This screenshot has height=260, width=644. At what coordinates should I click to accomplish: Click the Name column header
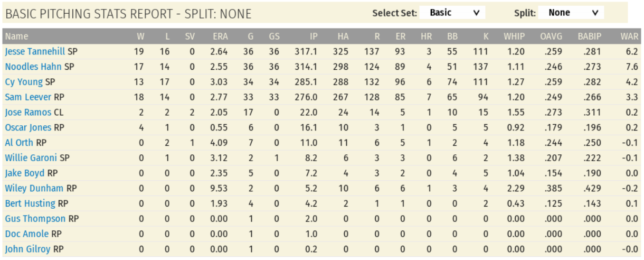16,36
